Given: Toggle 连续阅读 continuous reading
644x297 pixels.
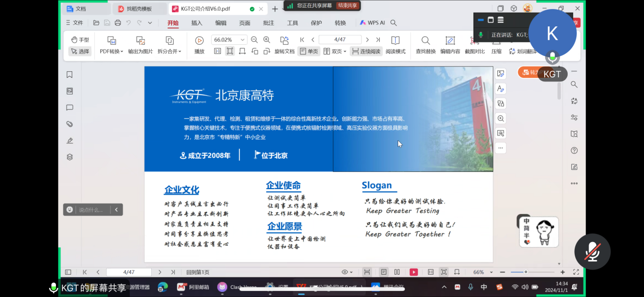Looking at the screenshot, I should coord(366,51).
